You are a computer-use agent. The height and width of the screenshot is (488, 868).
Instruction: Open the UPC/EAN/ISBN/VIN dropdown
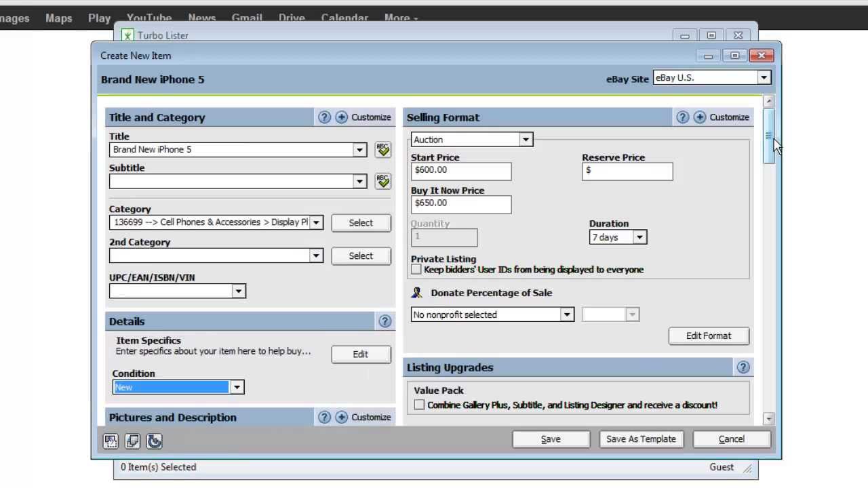point(238,291)
